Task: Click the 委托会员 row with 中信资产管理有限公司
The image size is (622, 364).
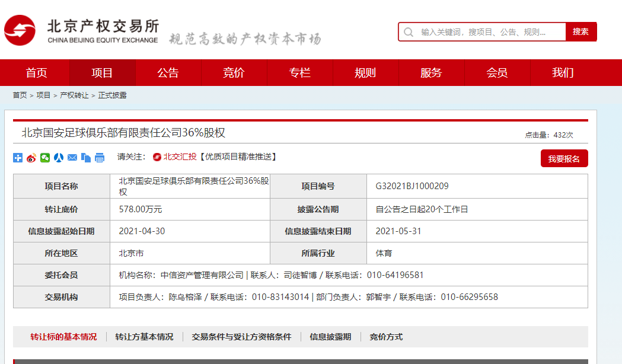Action: (300, 275)
